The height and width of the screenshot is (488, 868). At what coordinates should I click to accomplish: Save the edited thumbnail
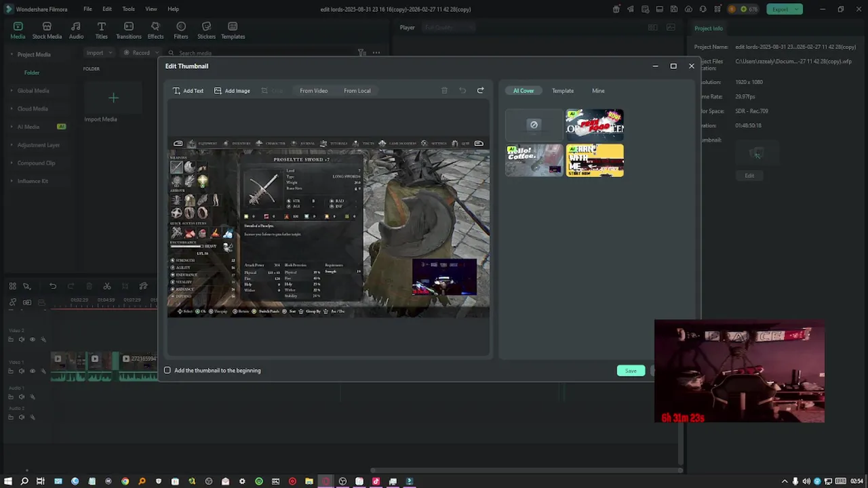coord(631,371)
